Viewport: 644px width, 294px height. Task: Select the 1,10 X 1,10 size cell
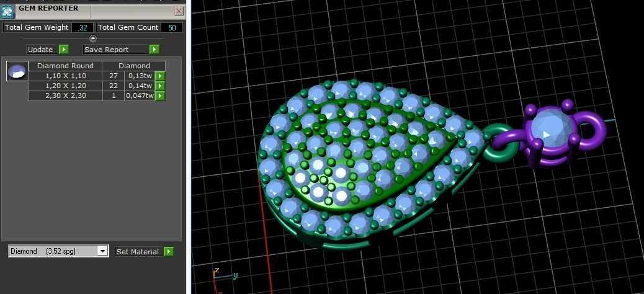click(65, 76)
